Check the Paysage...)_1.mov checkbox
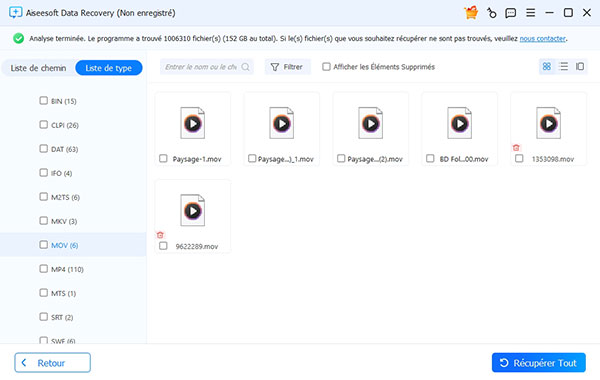The width and height of the screenshot is (600, 380). [x=252, y=158]
